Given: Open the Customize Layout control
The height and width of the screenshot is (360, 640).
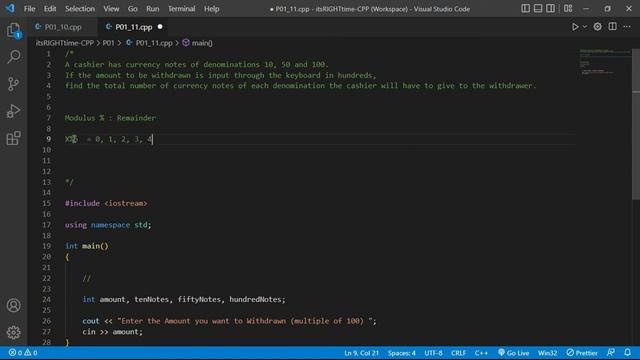Looking at the screenshot, I should pos(568,9).
